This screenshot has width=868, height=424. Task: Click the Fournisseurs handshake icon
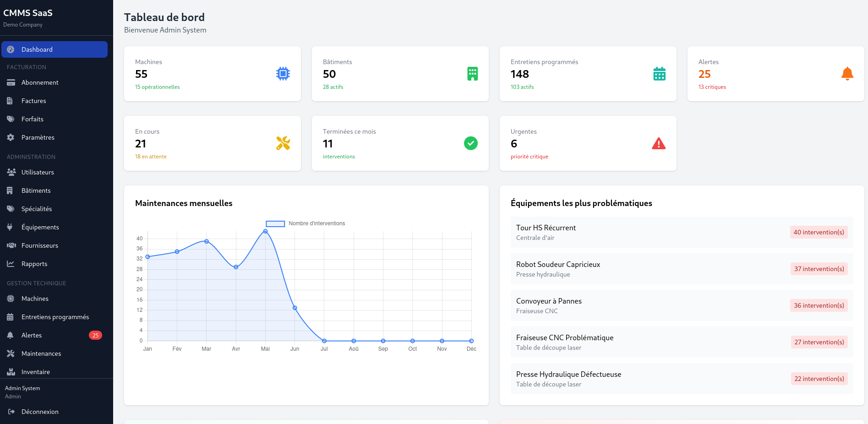pyautogui.click(x=11, y=245)
